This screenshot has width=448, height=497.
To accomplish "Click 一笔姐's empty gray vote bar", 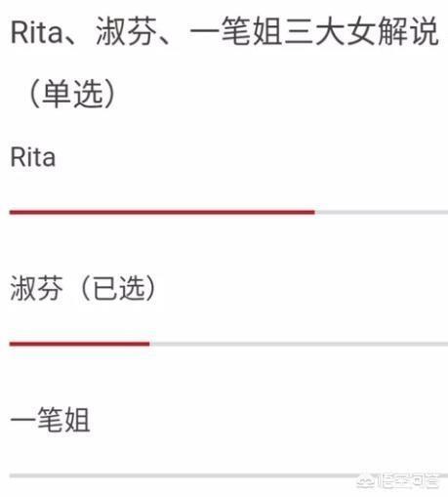I will (x=228, y=476).
